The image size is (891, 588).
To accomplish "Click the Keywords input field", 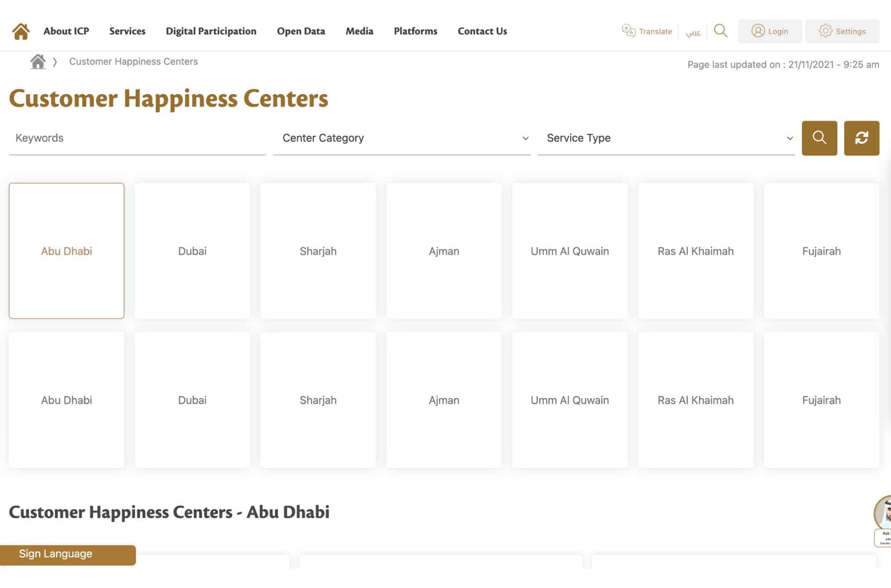I will coord(137,138).
